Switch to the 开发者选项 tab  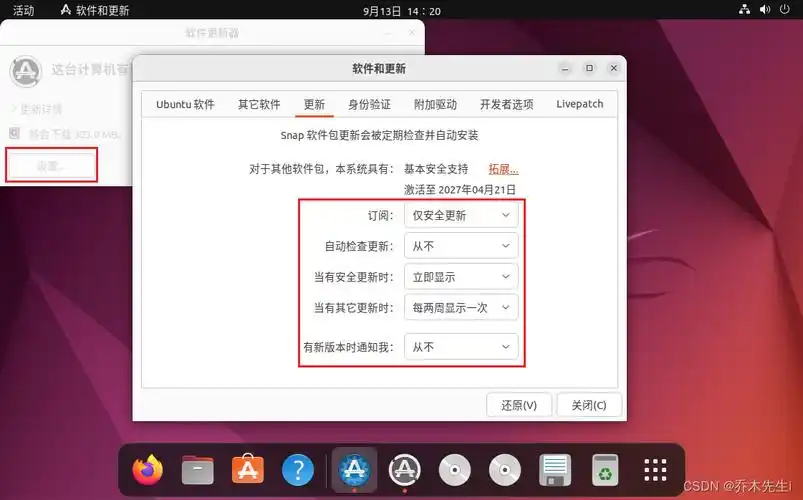(x=506, y=105)
